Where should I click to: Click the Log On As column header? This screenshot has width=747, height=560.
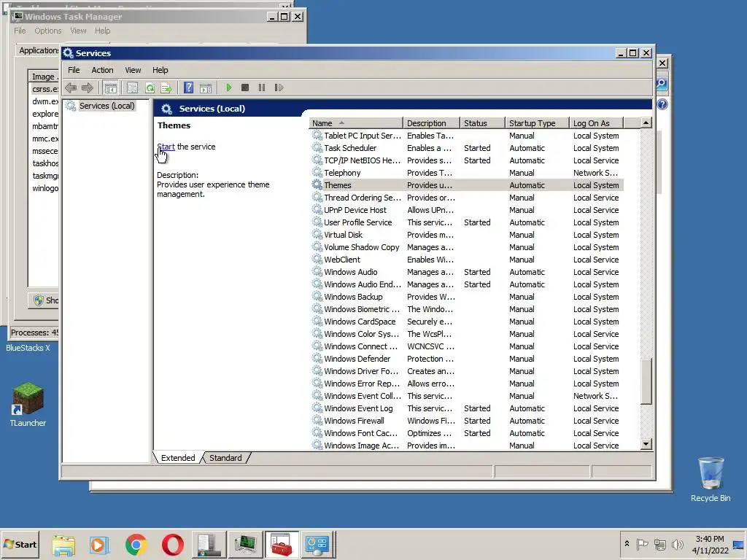click(x=597, y=122)
